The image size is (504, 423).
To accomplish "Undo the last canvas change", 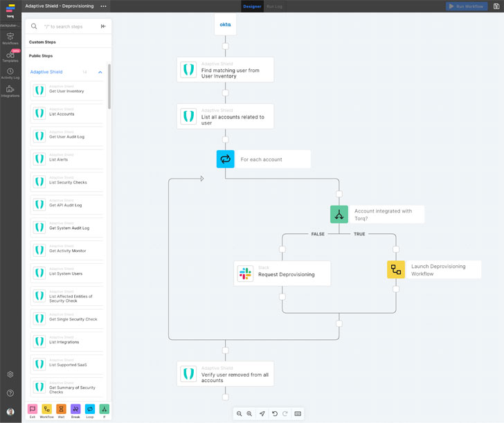I will (x=275, y=414).
